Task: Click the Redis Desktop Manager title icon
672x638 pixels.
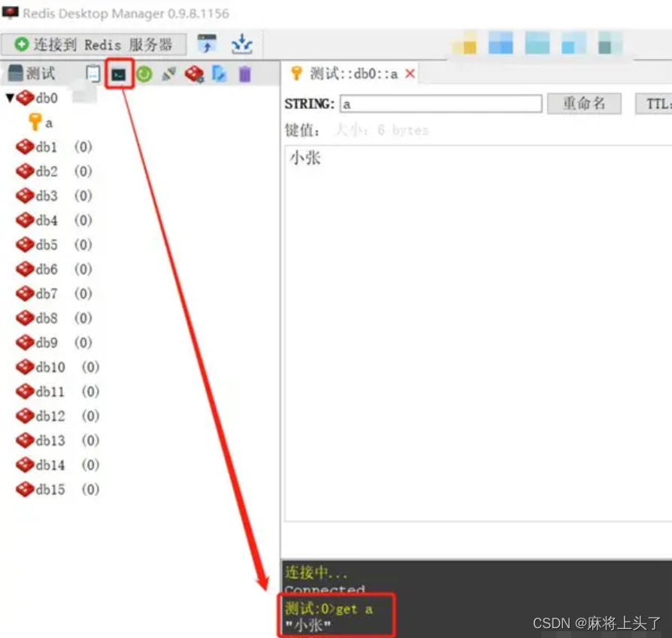Action: (x=11, y=13)
